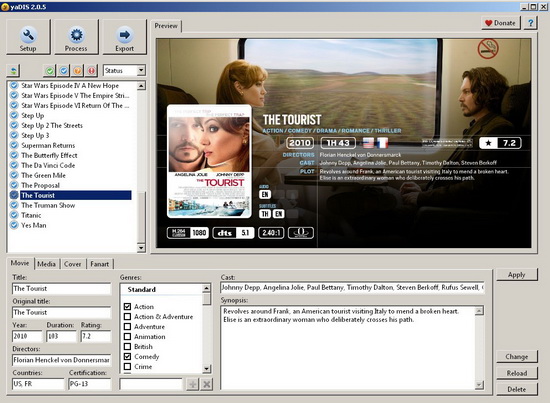Click the question mark help button
This screenshot has height=403, width=550.
(x=530, y=23)
